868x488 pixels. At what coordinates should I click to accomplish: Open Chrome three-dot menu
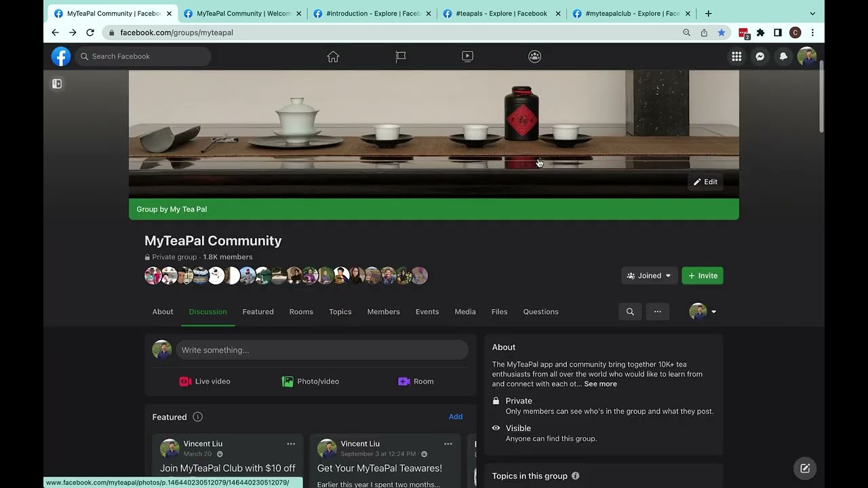click(x=812, y=33)
